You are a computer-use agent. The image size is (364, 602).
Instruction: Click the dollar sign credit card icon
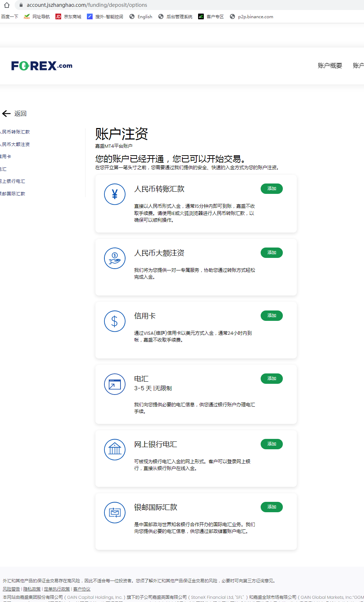click(115, 321)
